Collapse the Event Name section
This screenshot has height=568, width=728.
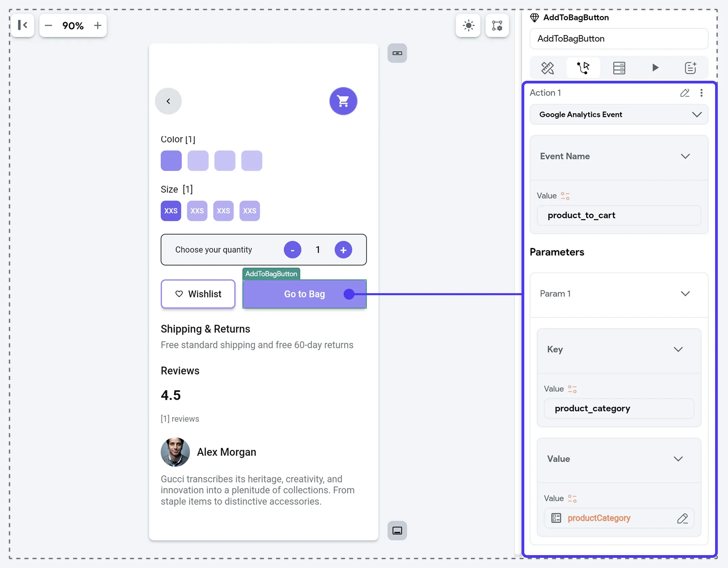click(x=685, y=156)
